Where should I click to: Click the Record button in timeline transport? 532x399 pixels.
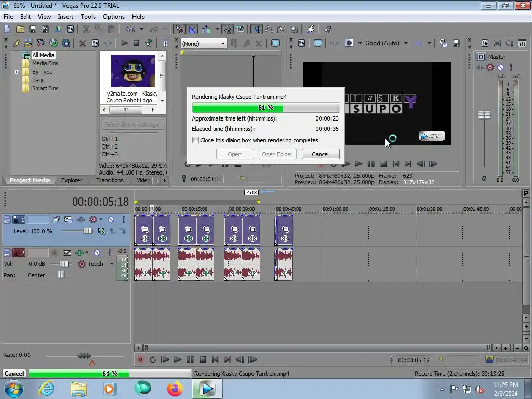coord(140,360)
